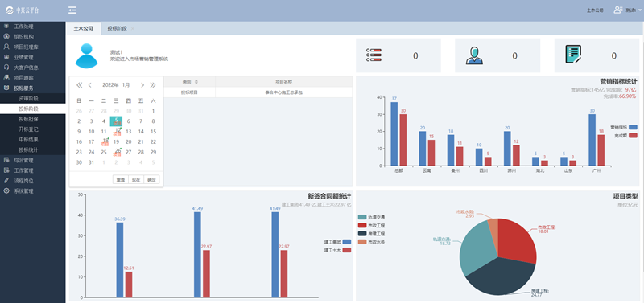
Task: Switch to the 土木公司 tab
Action: [84, 28]
